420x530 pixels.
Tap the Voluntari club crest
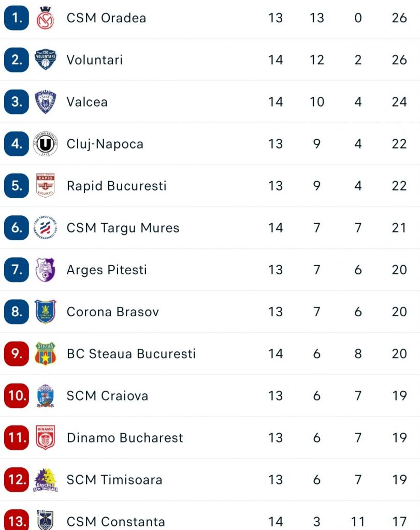coord(45,60)
